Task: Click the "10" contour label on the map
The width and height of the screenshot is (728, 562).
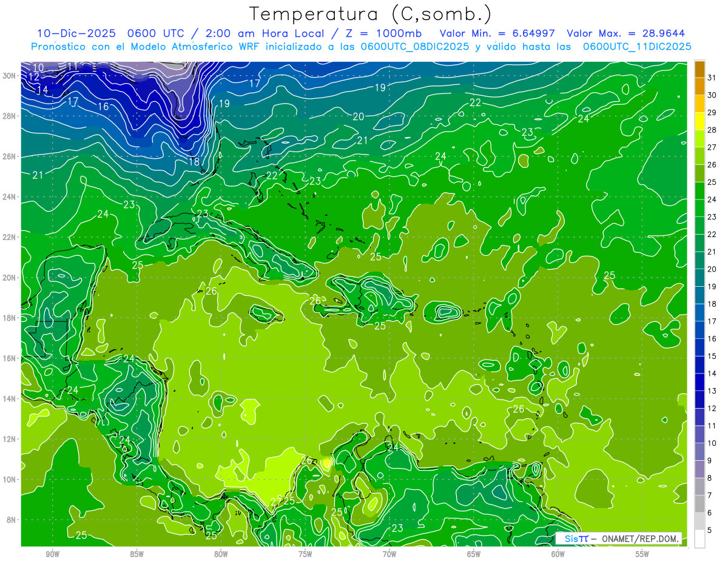Action: click(x=38, y=67)
